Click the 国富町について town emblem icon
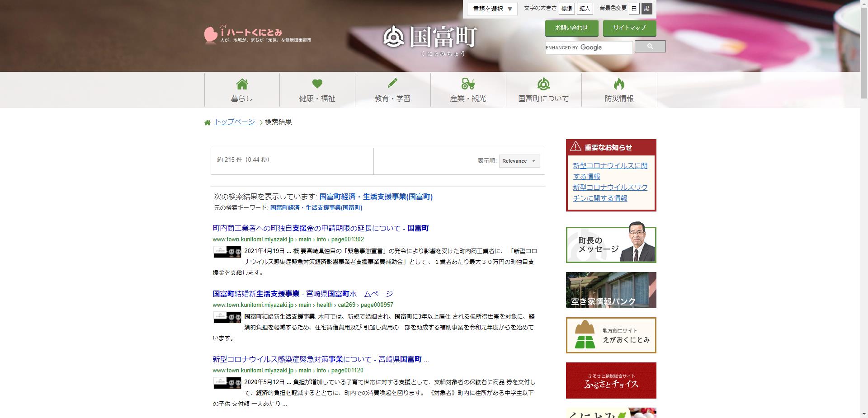This screenshot has height=418, width=868. (x=544, y=84)
